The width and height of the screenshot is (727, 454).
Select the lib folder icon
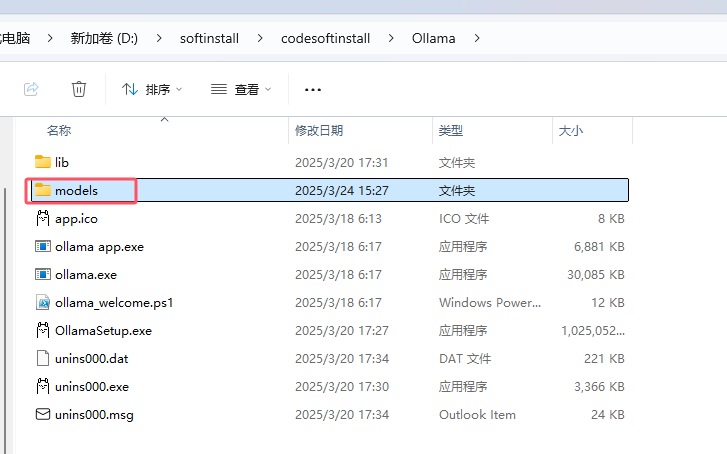(x=43, y=162)
